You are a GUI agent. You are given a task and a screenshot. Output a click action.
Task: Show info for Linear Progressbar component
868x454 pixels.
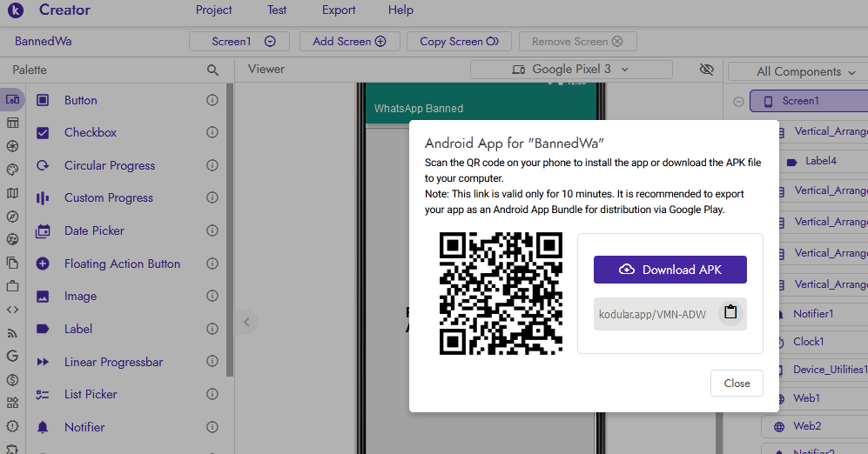click(x=212, y=361)
